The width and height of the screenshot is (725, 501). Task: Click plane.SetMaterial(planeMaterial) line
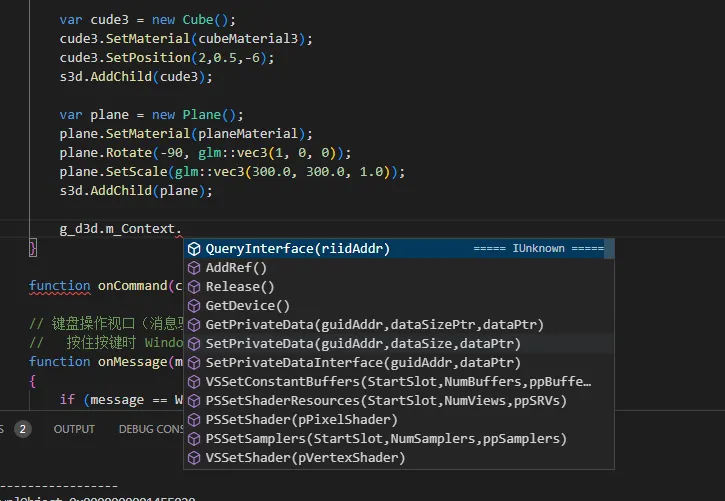[186, 134]
